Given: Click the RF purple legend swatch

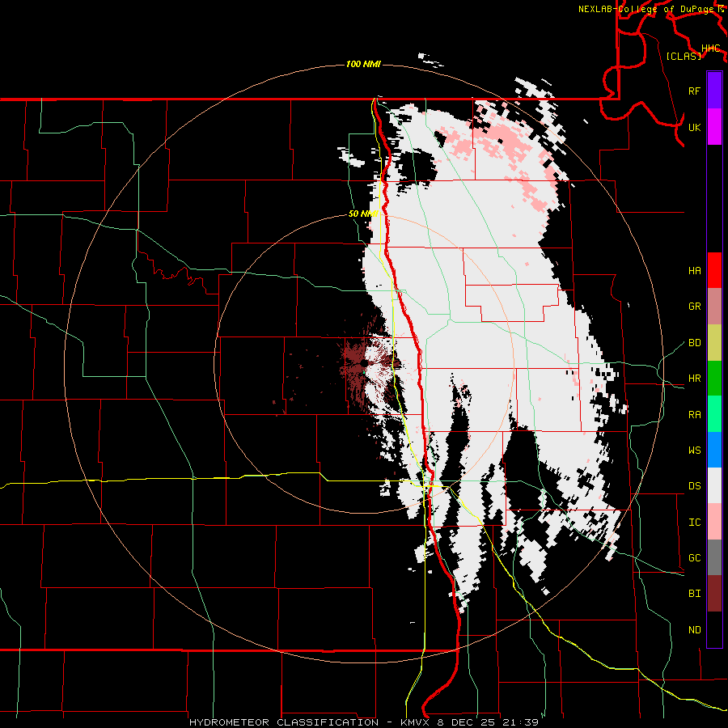Looking at the screenshot, I should [x=714, y=91].
